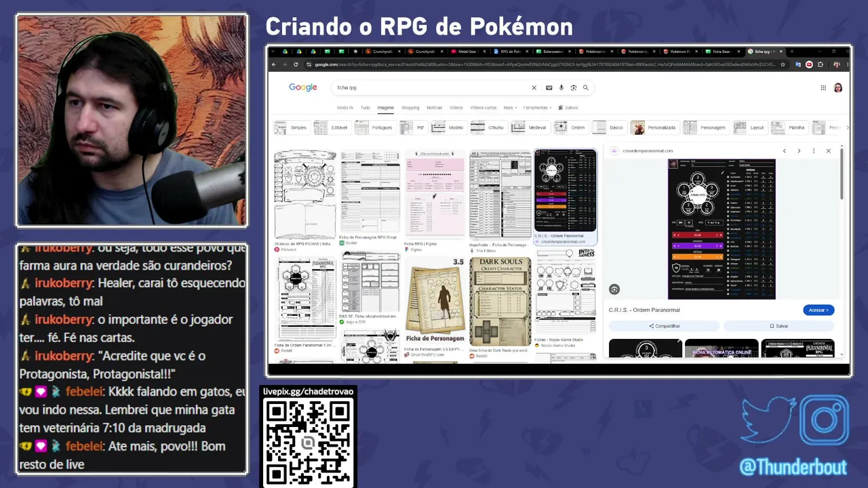Filter images by the Cthulhu chip
868x488 pixels.
tap(488, 127)
